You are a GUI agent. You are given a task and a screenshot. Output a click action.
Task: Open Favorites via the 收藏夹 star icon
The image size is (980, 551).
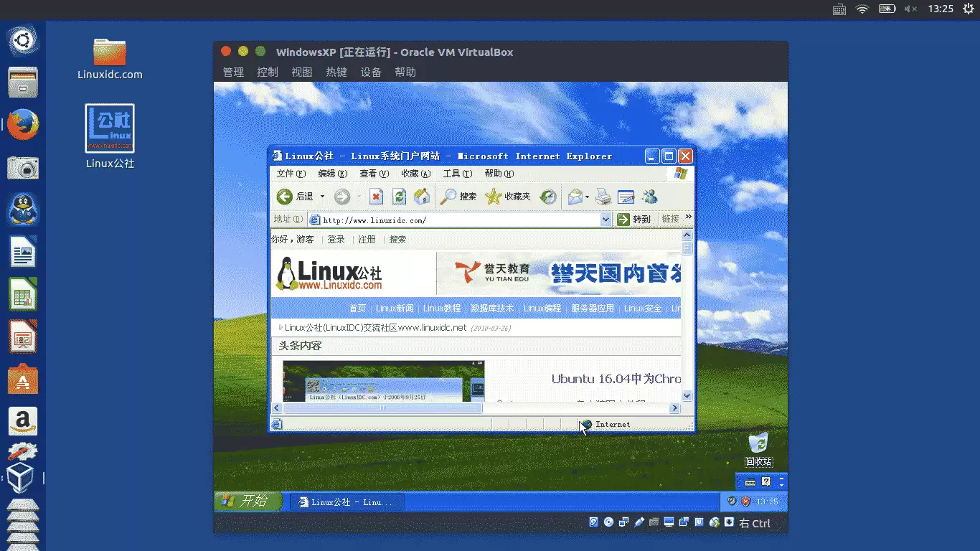pyautogui.click(x=494, y=197)
